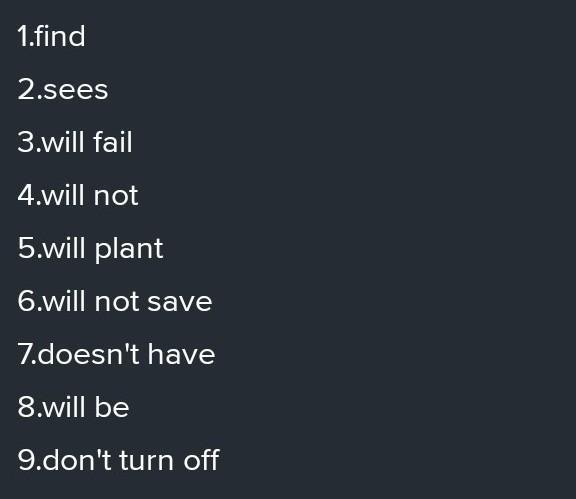
Task: Select the line "2.sees"
Action: [x=63, y=90]
